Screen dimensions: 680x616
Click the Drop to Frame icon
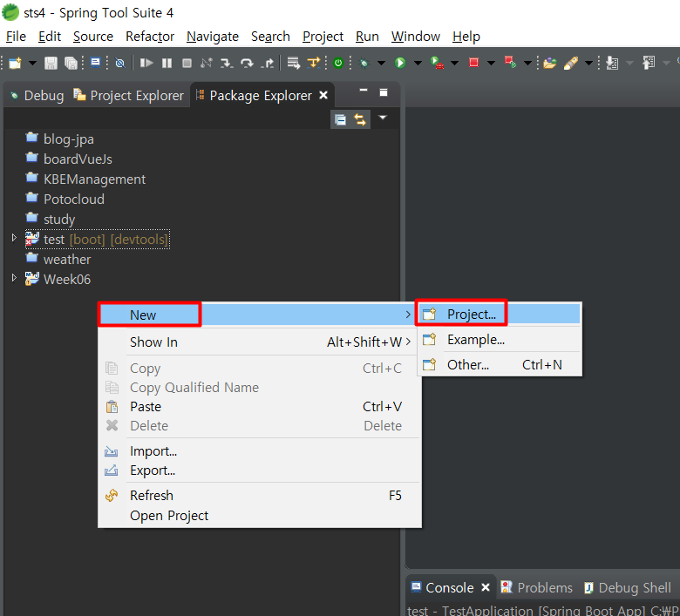pos(294,64)
